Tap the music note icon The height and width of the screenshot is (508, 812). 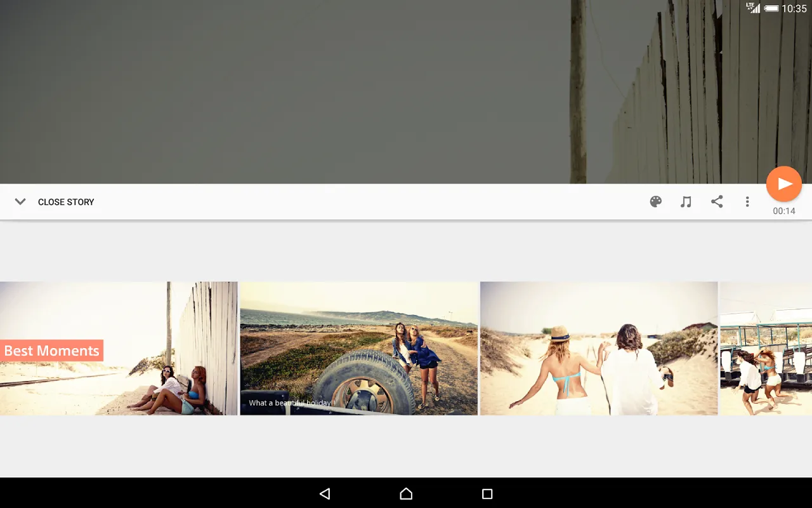[686, 202]
